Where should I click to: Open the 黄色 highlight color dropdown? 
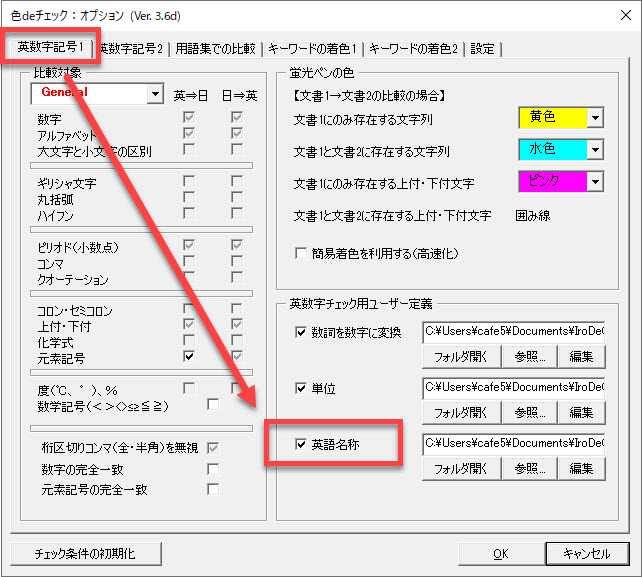595,118
